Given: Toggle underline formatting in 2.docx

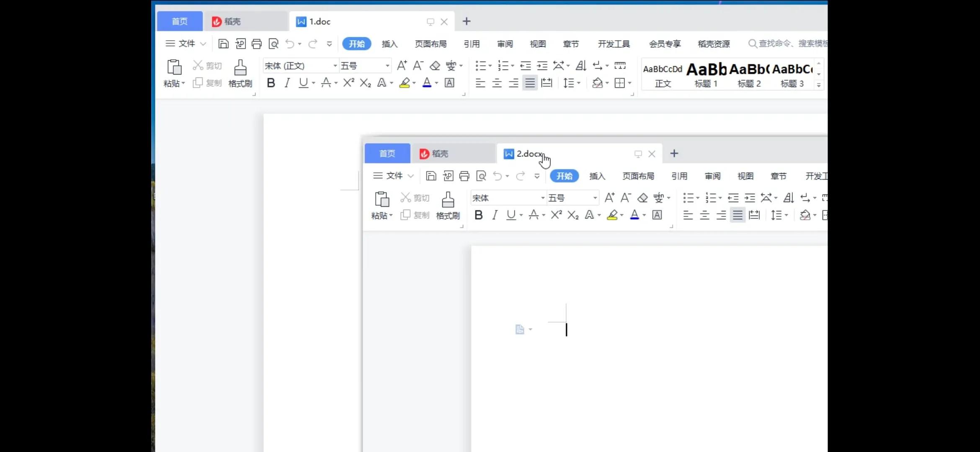Looking at the screenshot, I should coord(511,215).
